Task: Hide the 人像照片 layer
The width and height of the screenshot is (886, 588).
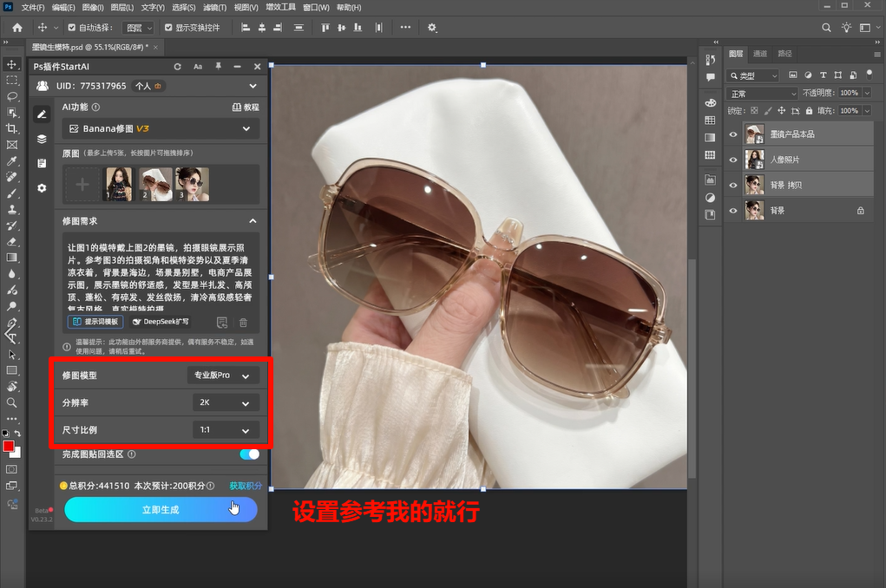Action: click(x=733, y=159)
